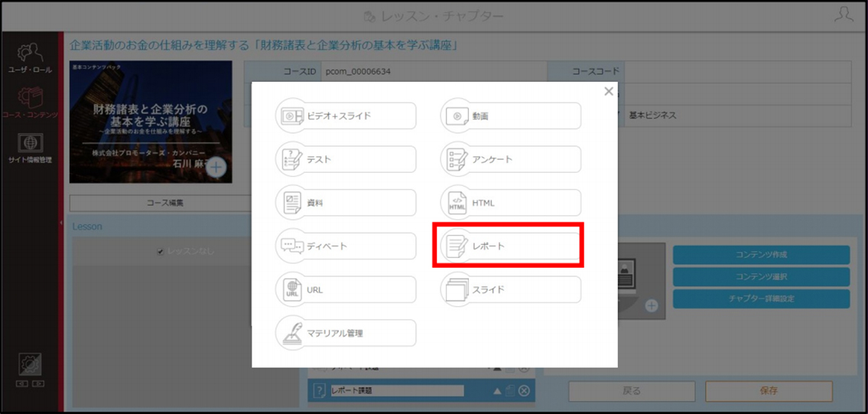Click the レポート課題 chapter name field
Screen dimensions: 868x414
tap(397, 391)
